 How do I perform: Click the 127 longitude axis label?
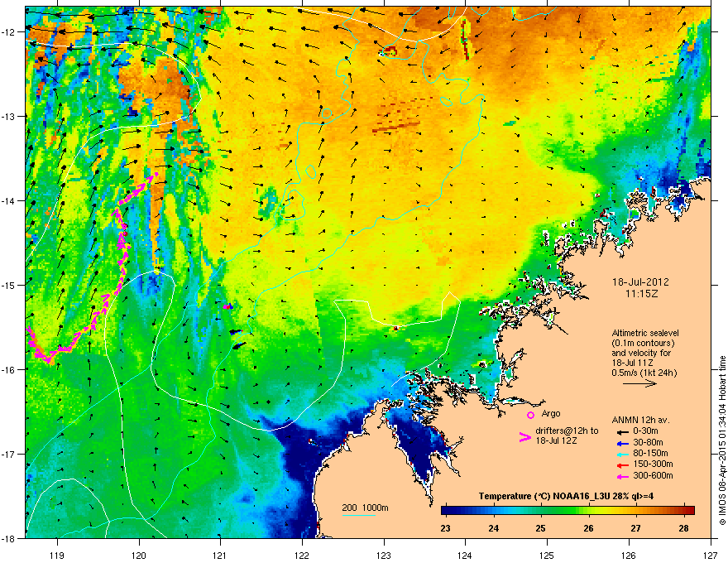[711, 555]
